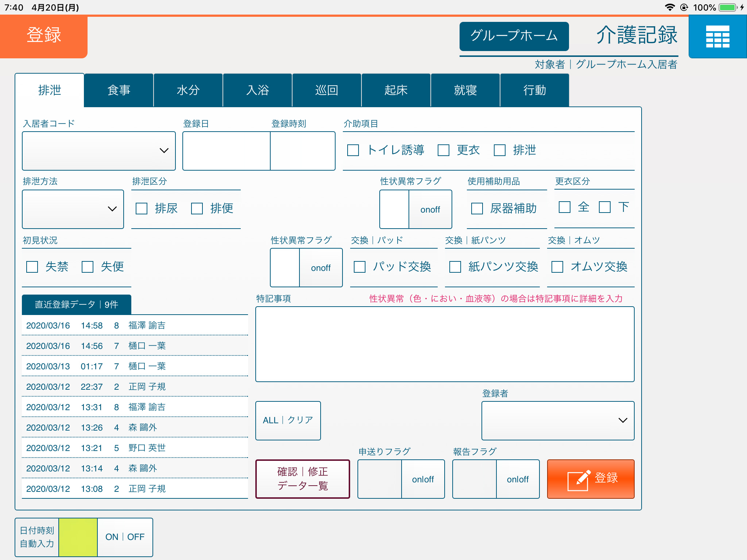Select the 下 checkbox under 更衣区分

pyautogui.click(x=605, y=207)
